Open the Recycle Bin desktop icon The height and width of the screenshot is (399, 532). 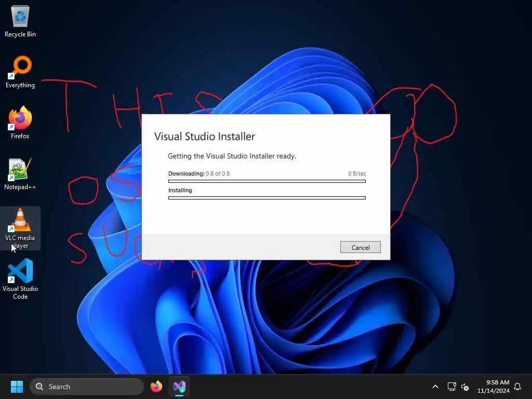tap(20, 21)
